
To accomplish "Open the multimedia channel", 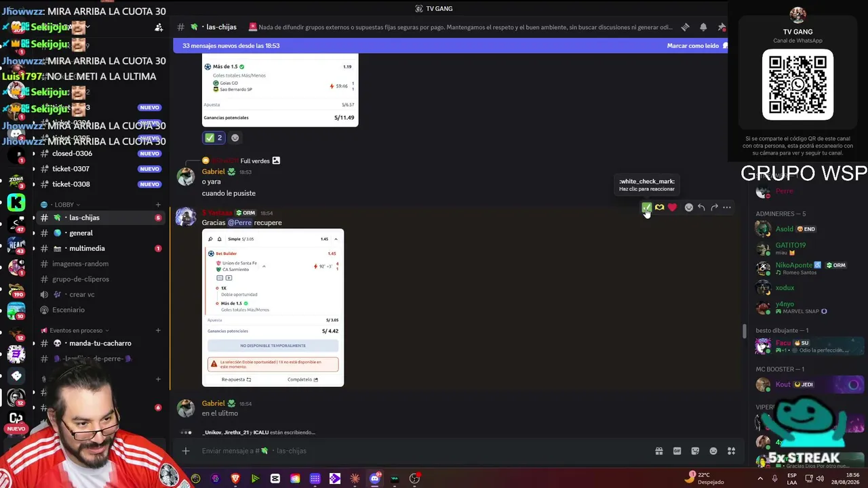I will pos(102,249).
